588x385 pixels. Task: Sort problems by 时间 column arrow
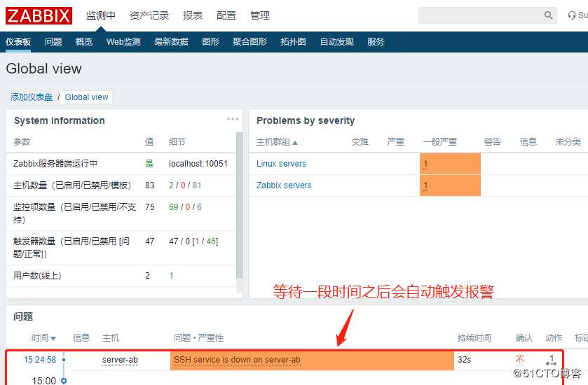53,339
